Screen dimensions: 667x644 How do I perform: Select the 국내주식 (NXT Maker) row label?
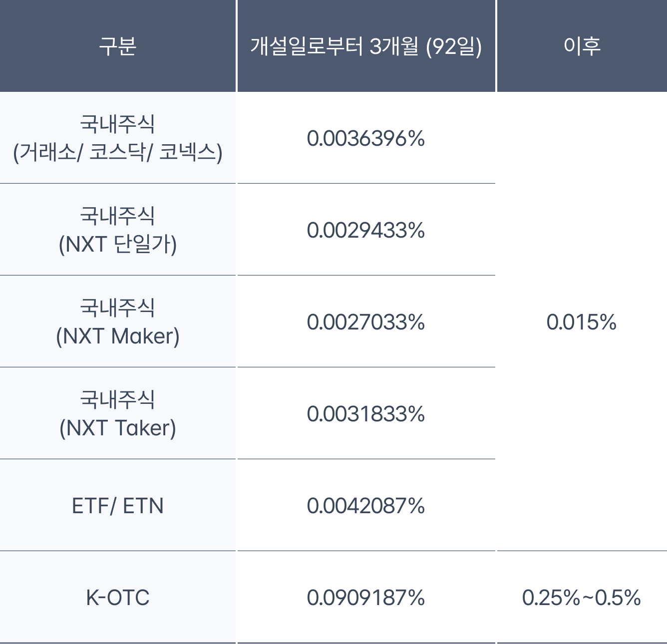(x=118, y=322)
